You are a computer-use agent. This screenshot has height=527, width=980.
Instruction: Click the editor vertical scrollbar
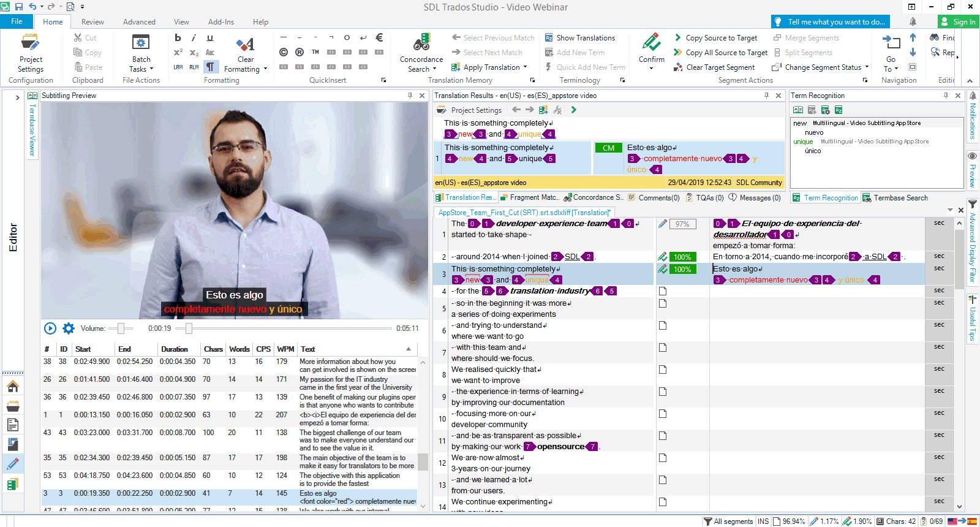(959, 365)
